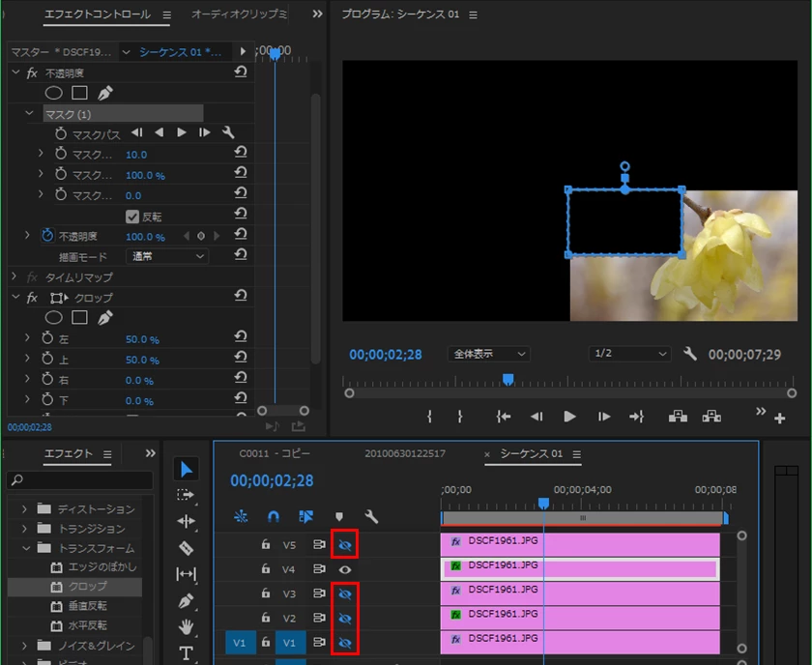This screenshot has height=665, width=812.
Task: Collapse マスク (1) section
Action: 29,113
